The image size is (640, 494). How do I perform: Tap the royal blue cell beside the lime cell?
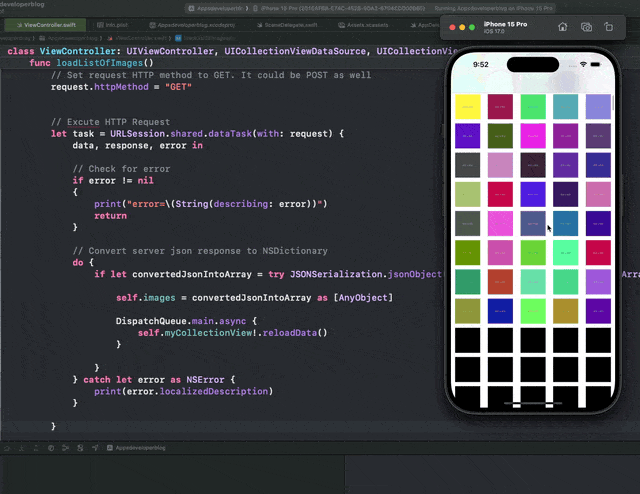(x=500, y=311)
